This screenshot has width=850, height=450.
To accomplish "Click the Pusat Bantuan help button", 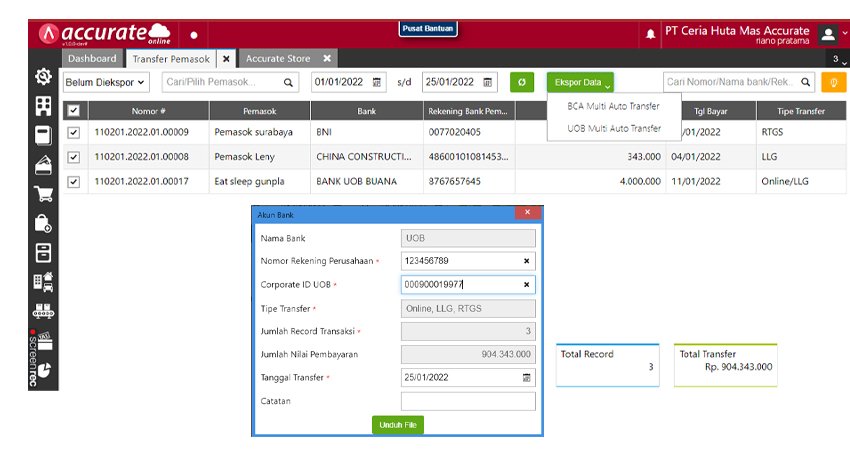I will [x=428, y=29].
